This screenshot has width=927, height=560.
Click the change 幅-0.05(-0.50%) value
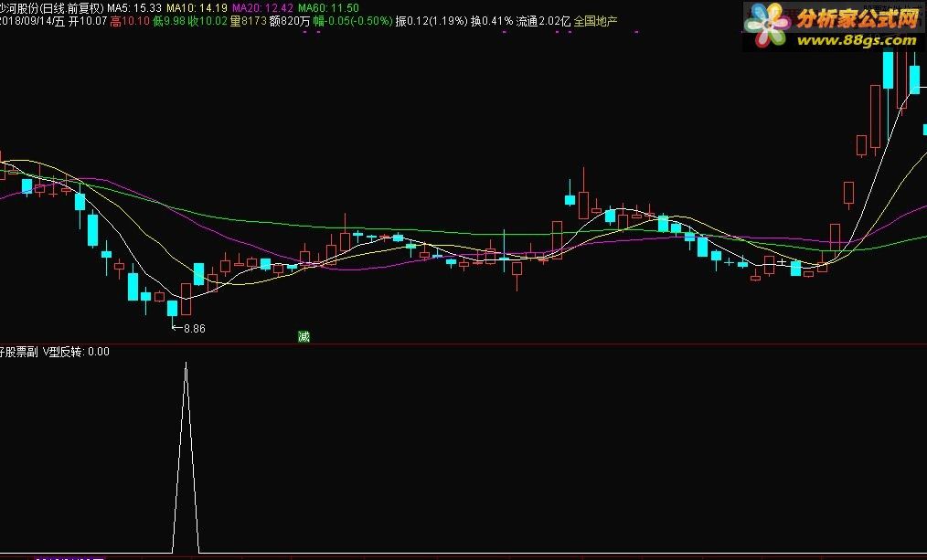pyautogui.click(x=352, y=21)
